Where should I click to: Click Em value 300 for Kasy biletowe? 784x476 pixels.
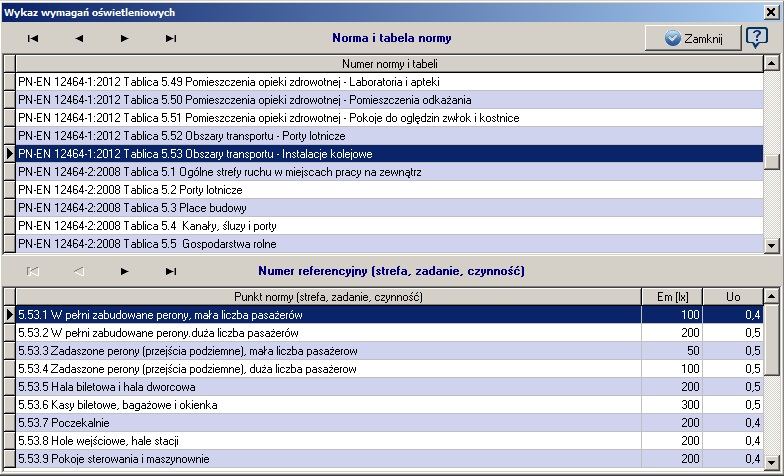click(x=672, y=405)
